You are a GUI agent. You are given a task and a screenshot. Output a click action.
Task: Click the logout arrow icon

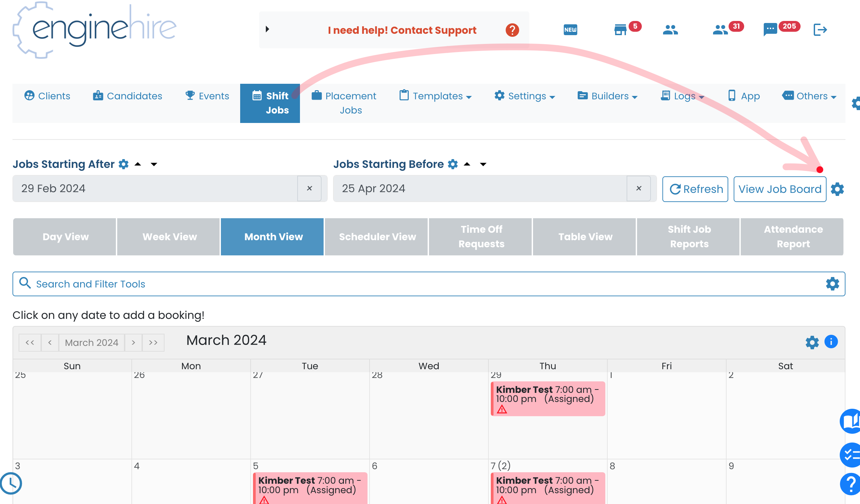[820, 30]
